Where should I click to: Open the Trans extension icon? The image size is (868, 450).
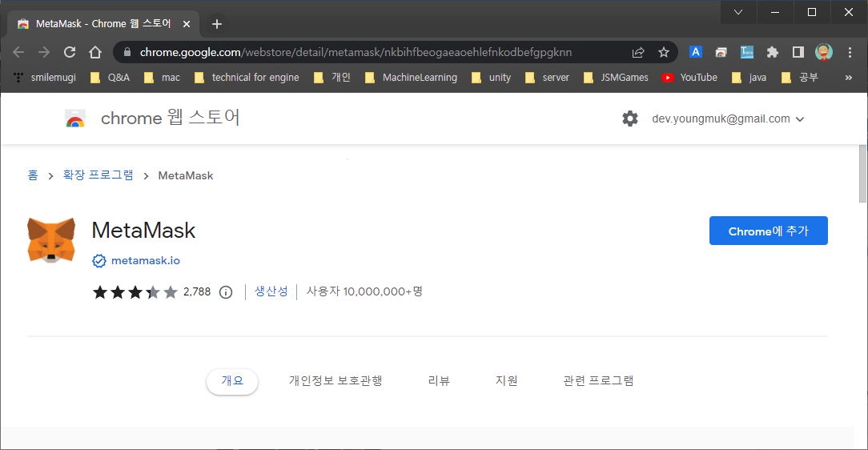[x=747, y=52]
